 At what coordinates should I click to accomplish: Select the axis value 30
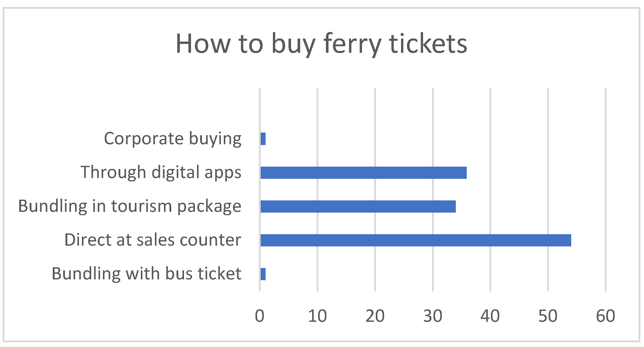(433, 316)
